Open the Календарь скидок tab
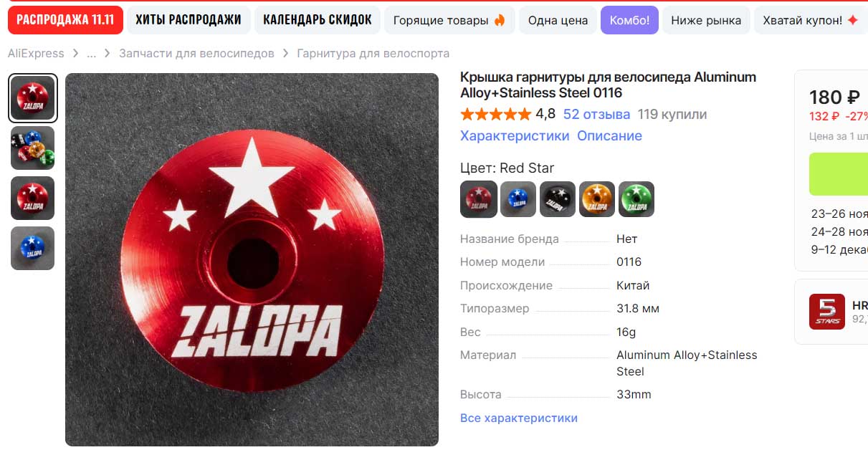 point(318,20)
